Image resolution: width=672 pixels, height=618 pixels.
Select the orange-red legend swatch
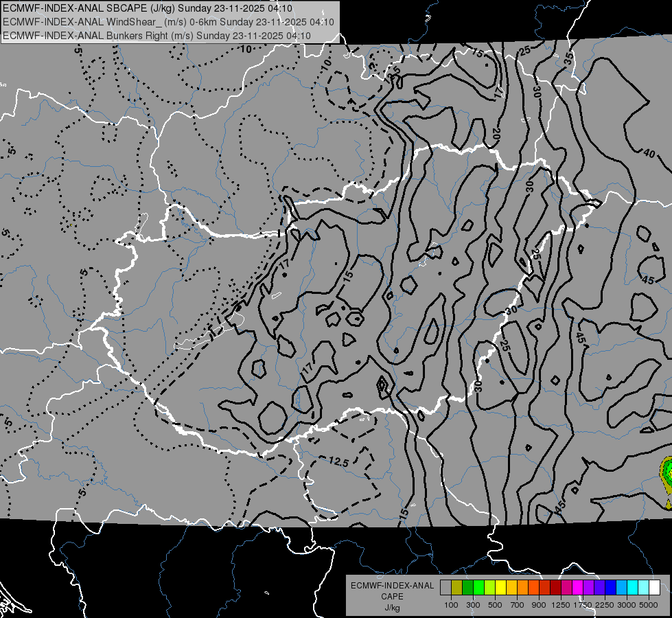[533, 587]
